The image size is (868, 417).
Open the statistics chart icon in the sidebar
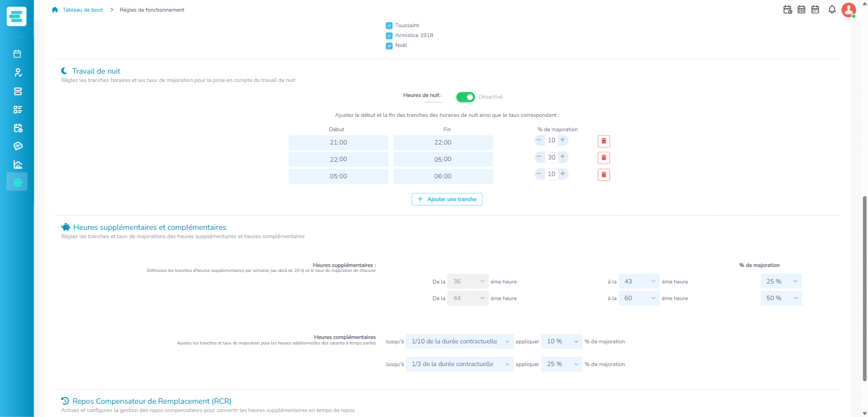pos(17,164)
